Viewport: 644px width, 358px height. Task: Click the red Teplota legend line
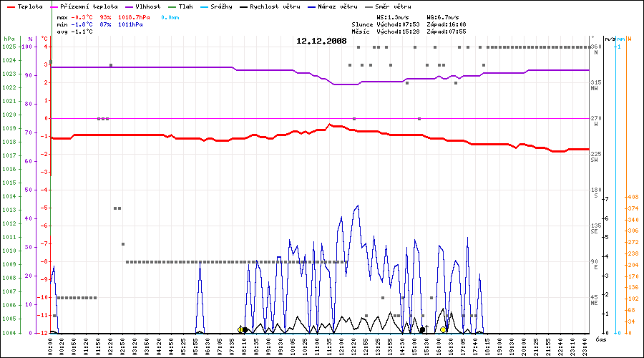(x=11, y=6)
